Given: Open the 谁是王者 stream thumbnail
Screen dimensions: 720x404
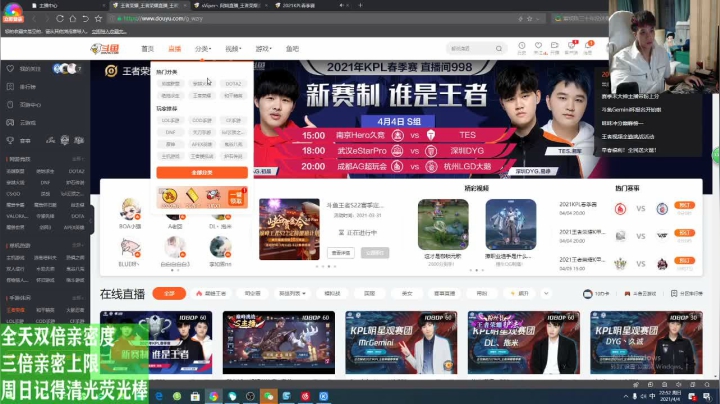Looking at the screenshot, I should point(156,342).
